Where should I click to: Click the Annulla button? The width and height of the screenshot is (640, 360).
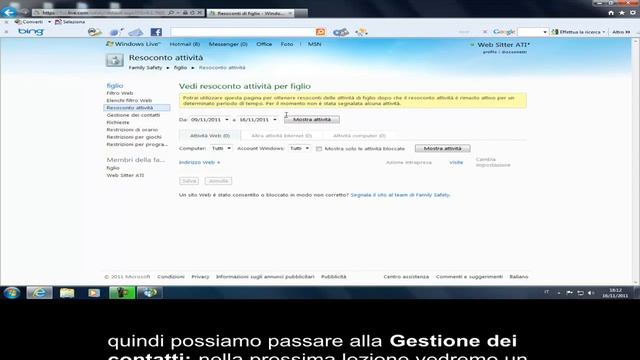click(218, 181)
